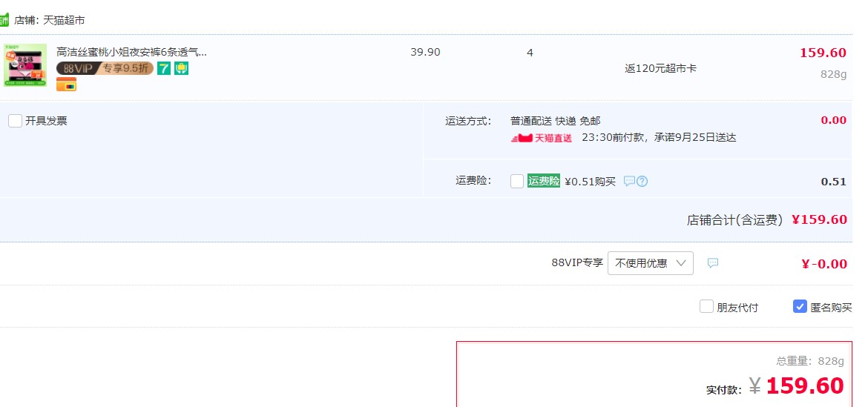Open the freight insurance help question icon

(x=642, y=181)
